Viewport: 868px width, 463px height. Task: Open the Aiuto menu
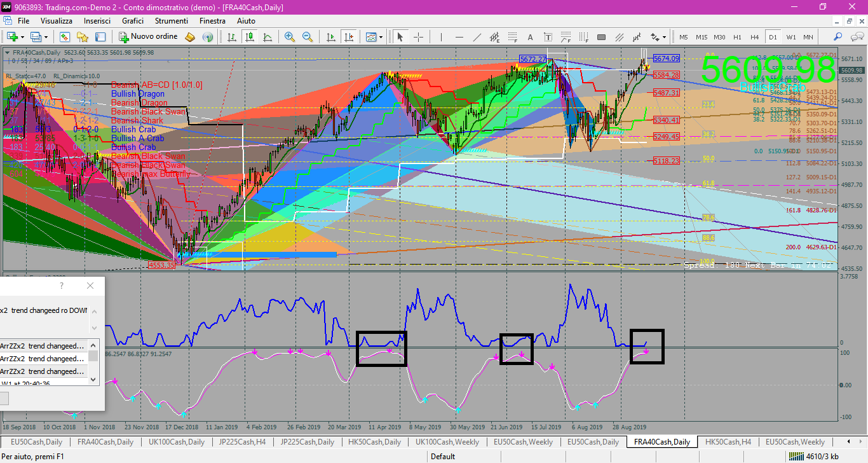coord(246,21)
